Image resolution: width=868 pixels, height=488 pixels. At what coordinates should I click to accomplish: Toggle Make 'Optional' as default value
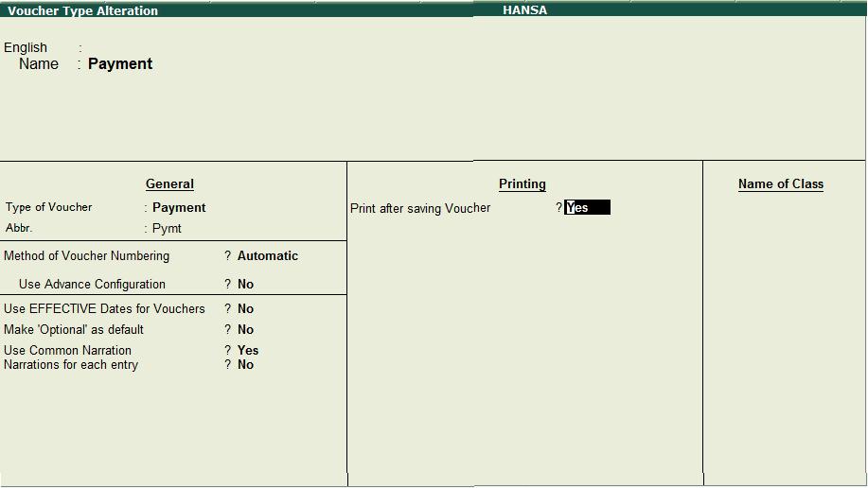pos(245,330)
